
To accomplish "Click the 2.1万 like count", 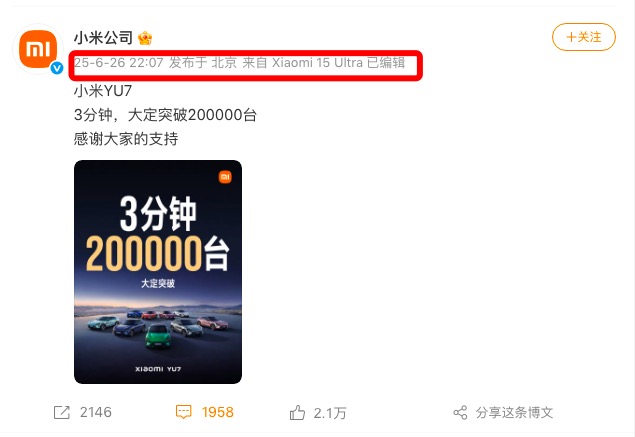I will click(330, 413).
